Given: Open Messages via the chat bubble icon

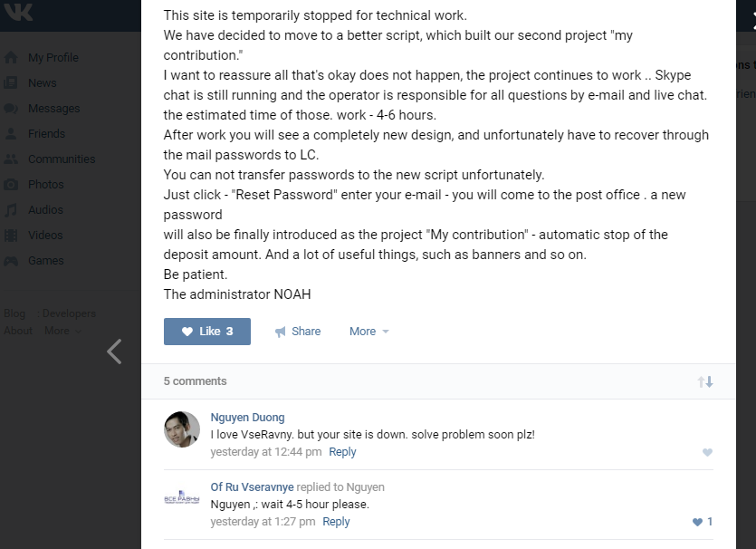Looking at the screenshot, I should tap(11, 108).
